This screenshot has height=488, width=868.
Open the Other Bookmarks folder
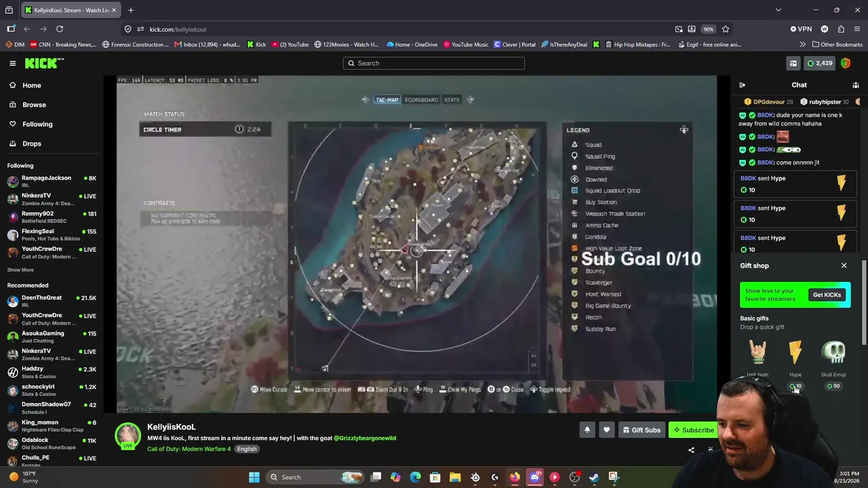837,45
